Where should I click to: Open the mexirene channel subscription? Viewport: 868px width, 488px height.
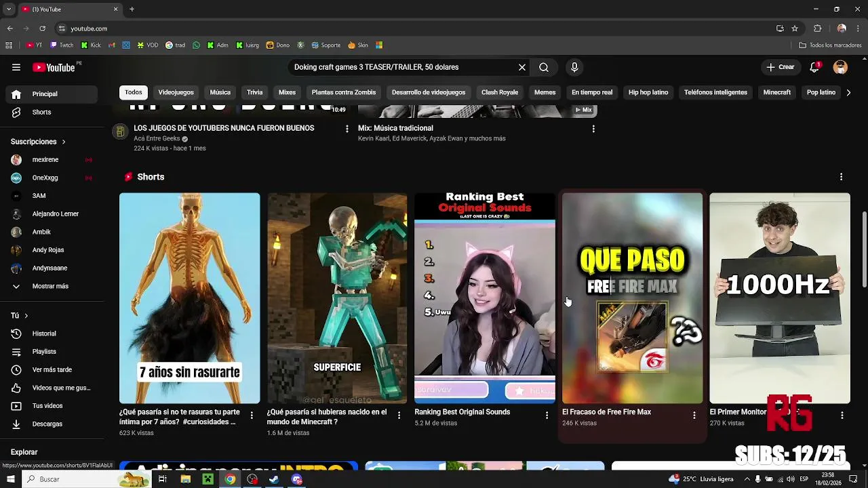[52, 160]
